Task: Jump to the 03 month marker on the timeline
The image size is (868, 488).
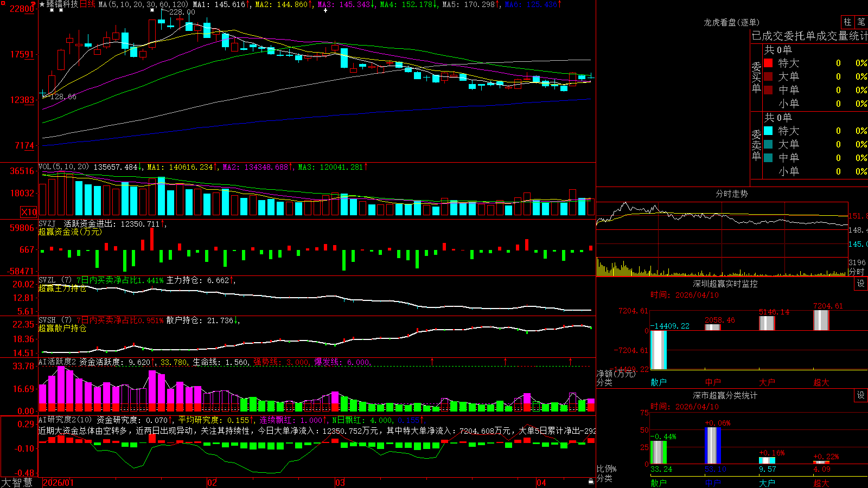Action: click(340, 483)
